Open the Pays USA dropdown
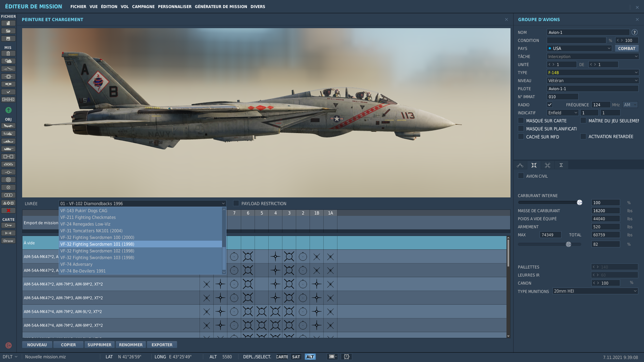 coord(579,48)
